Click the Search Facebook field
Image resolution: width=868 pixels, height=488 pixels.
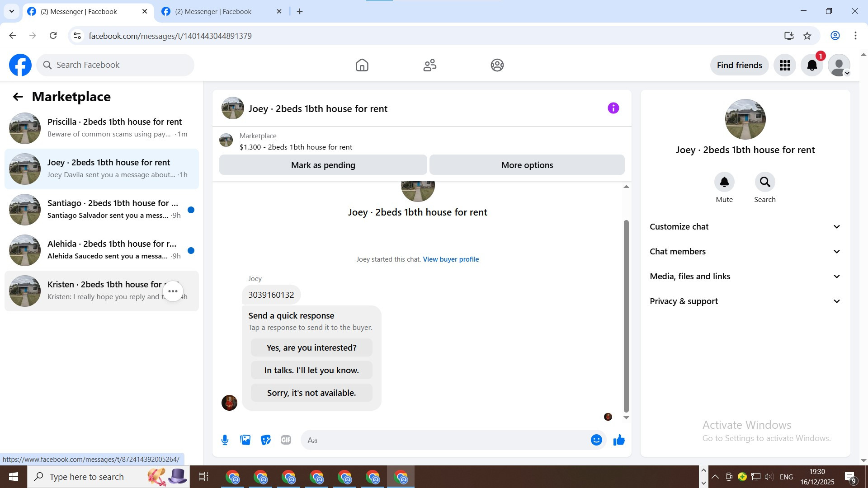115,65
